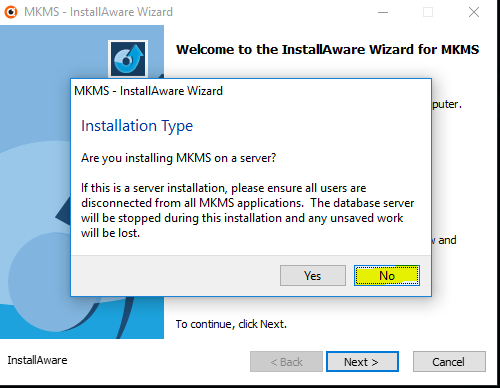The image size is (500, 388).
Task: Click the main window title 'MKMS - InstallAware Wizard'
Action: (x=98, y=12)
